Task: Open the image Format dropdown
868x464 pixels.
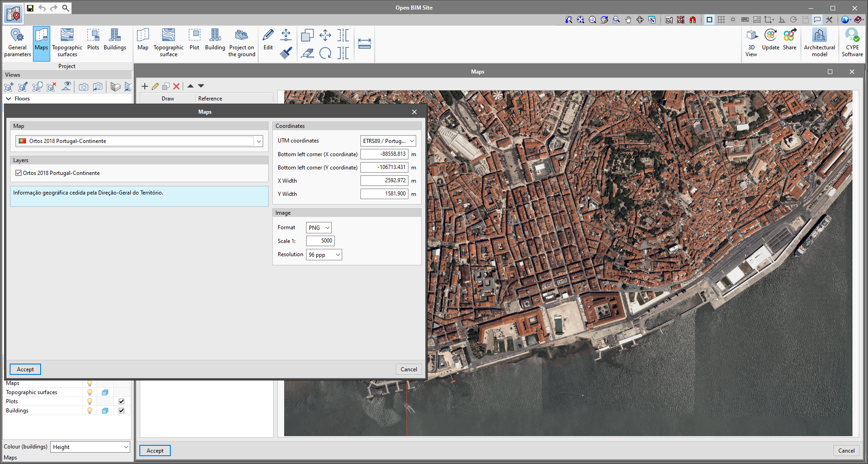Action: (319, 227)
